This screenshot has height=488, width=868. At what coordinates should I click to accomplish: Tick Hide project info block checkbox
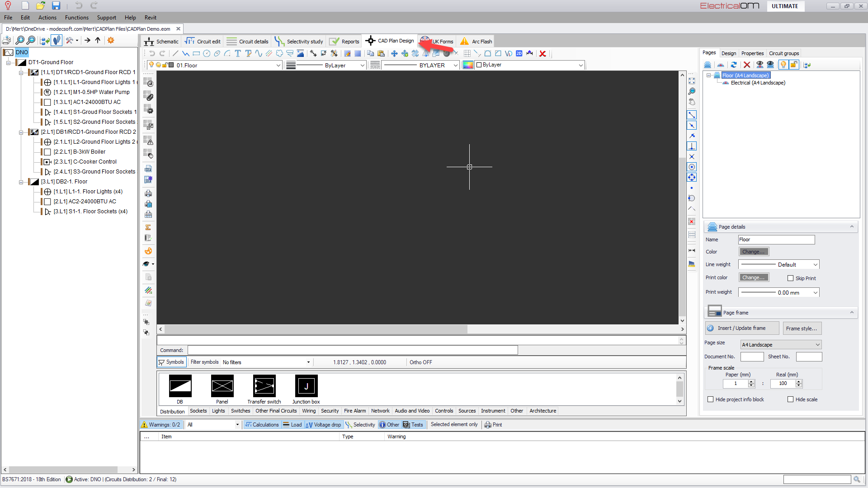click(x=710, y=399)
